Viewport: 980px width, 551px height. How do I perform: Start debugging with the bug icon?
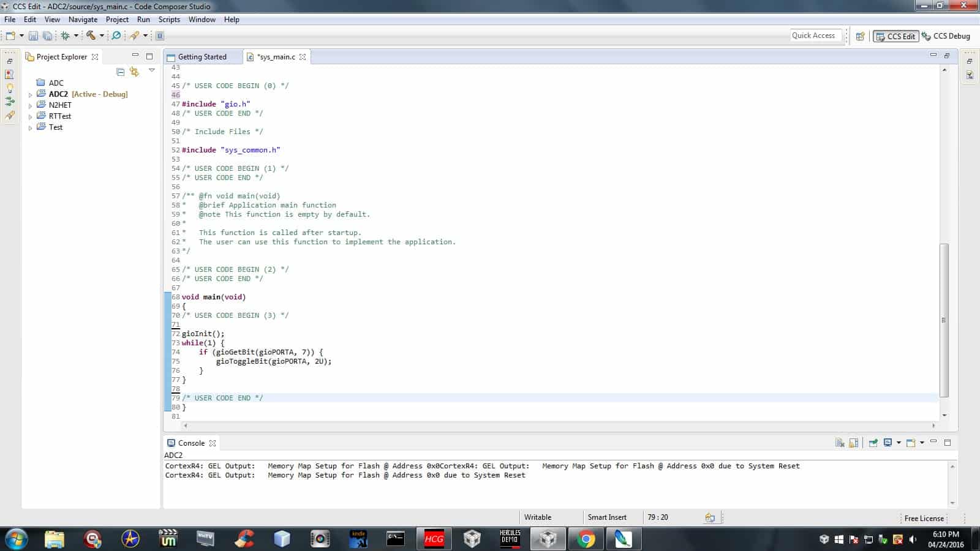[65, 36]
